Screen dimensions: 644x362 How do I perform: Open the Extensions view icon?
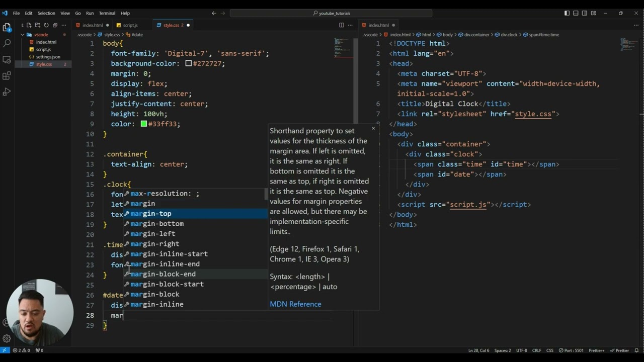[7, 76]
